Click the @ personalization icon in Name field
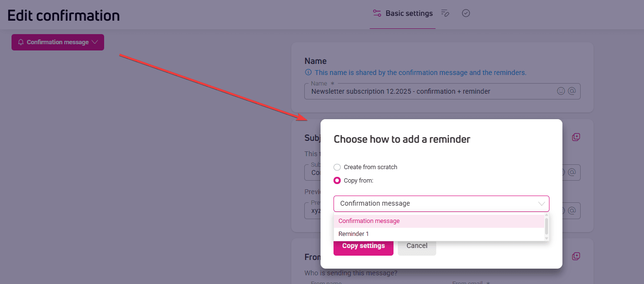644x284 pixels. pos(572,91)
